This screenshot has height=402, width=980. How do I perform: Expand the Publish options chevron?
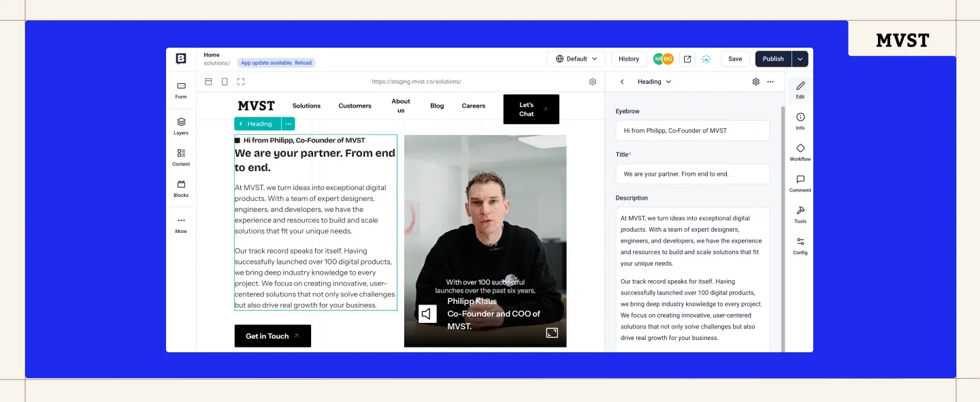[799, 59]
